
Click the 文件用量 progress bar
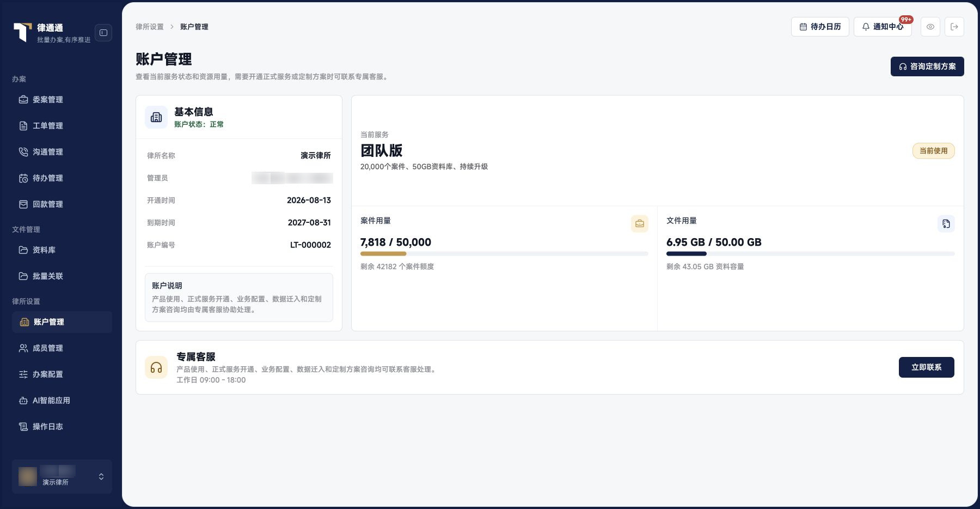coord(811,254)
